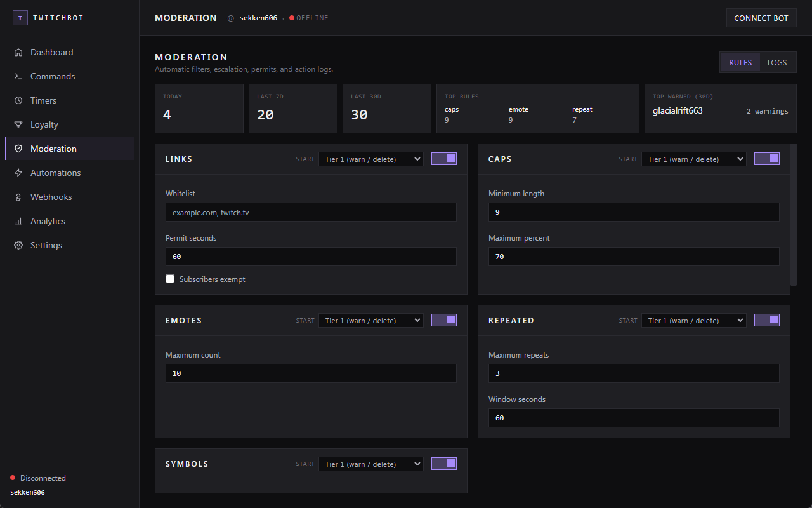The width and height of the screenshot is (812, 508).
Task: Toggle the CAPS filter switch
Action: 767,159
